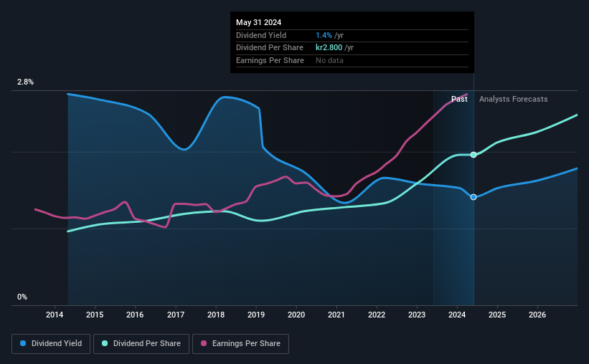
Task: Click the Analysts Forecasts label
Action: point(514,99)
